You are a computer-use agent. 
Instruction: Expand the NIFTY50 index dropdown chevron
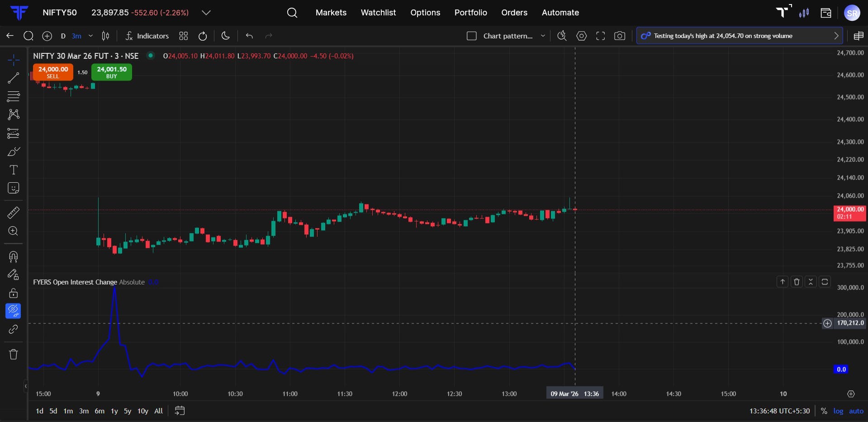206,13
